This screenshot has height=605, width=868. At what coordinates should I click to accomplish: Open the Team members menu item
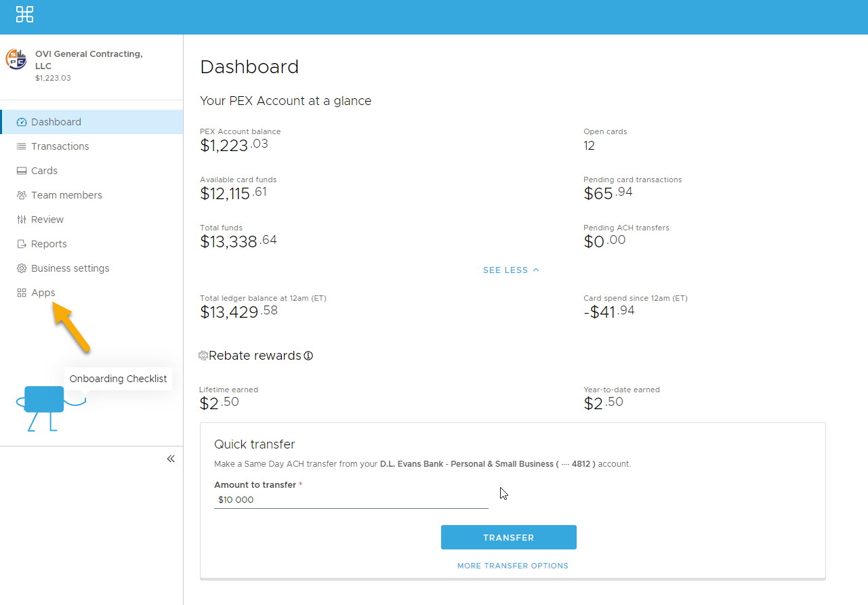coord(66,195)
